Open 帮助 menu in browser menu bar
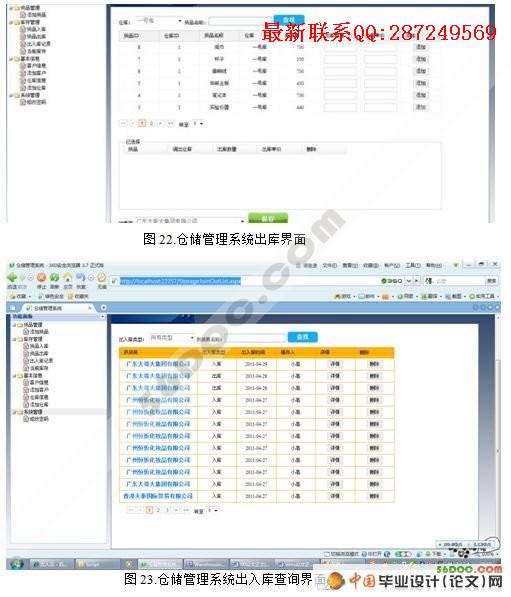Screen dimensions: 511x597 (x=433, y=265)
